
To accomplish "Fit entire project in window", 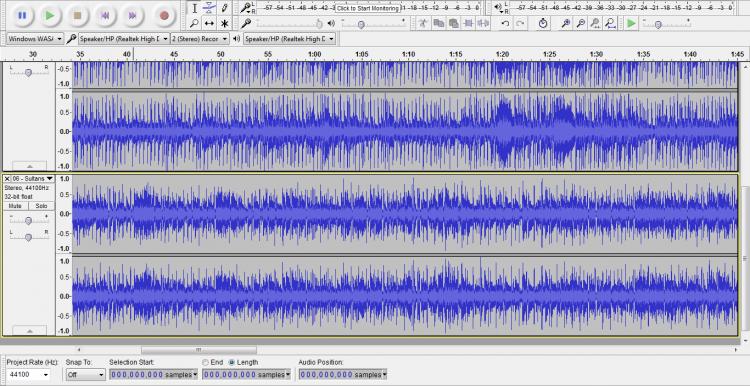I will click(x=610, y=23).
